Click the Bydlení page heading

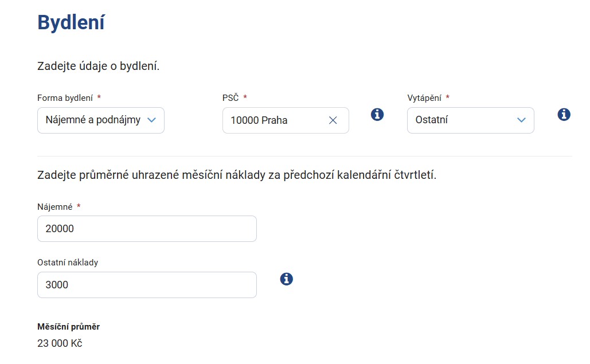[x=71, y=23]
